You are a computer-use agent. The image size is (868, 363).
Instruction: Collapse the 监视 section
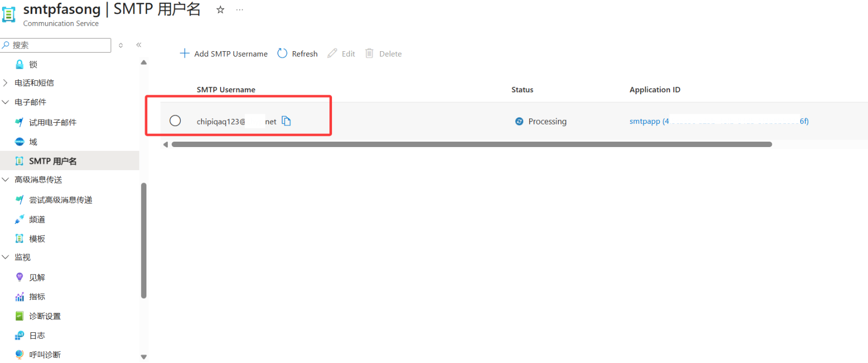pos(5,257)
